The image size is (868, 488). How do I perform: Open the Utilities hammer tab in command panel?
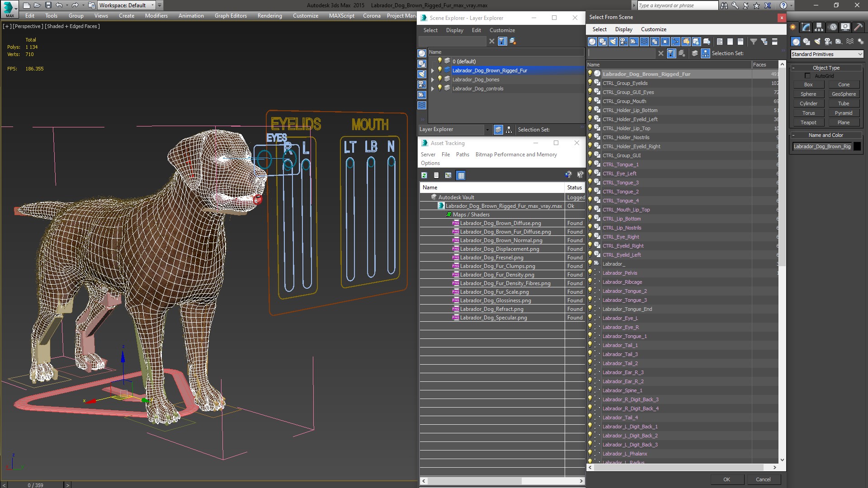[859, 28]
